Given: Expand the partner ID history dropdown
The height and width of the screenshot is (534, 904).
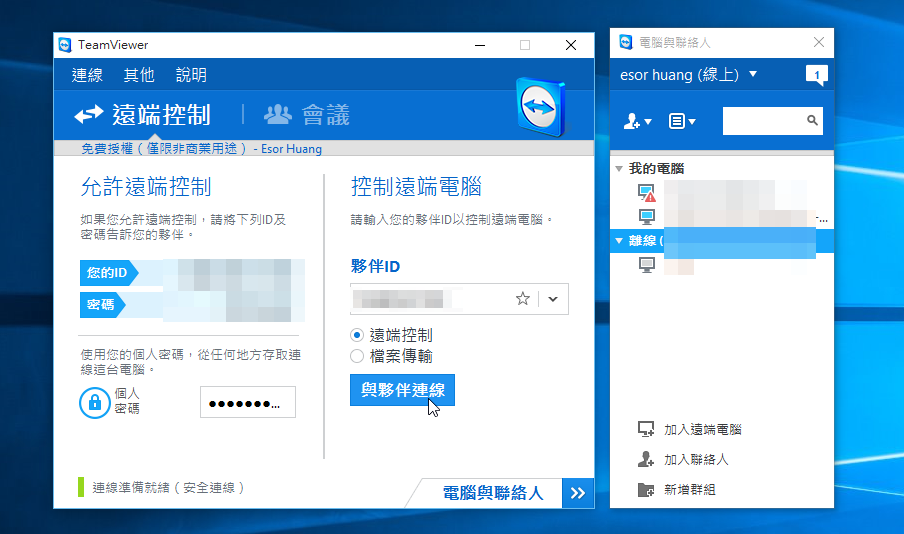Looking at the screenshot, I should pos(553,299).
